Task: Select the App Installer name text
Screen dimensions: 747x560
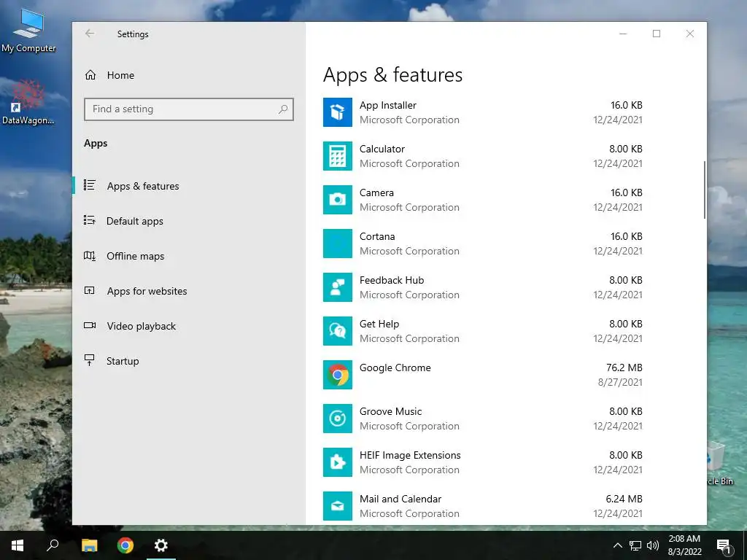Action: tap(388, 105)
